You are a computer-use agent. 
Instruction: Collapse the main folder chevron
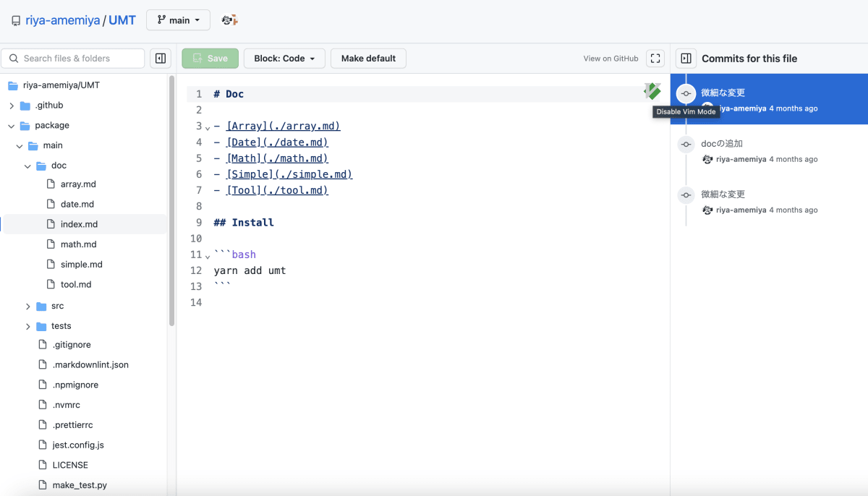[x=20, y=146]
